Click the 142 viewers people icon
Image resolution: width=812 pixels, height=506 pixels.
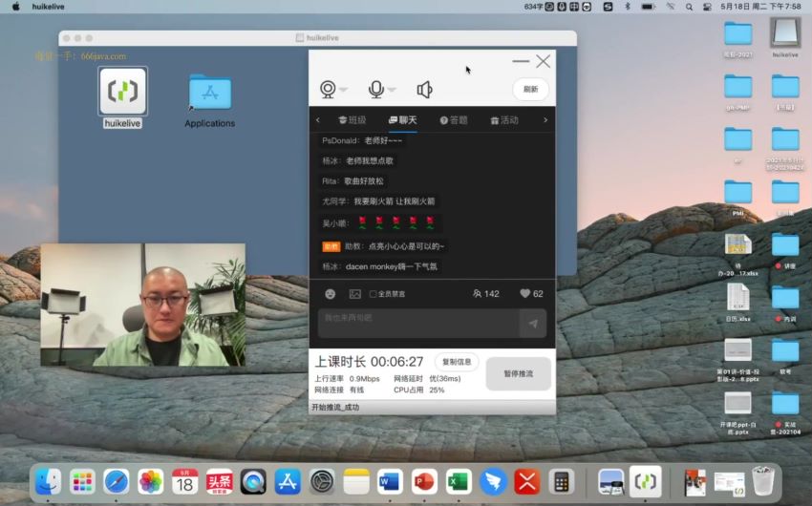point(477,293)
